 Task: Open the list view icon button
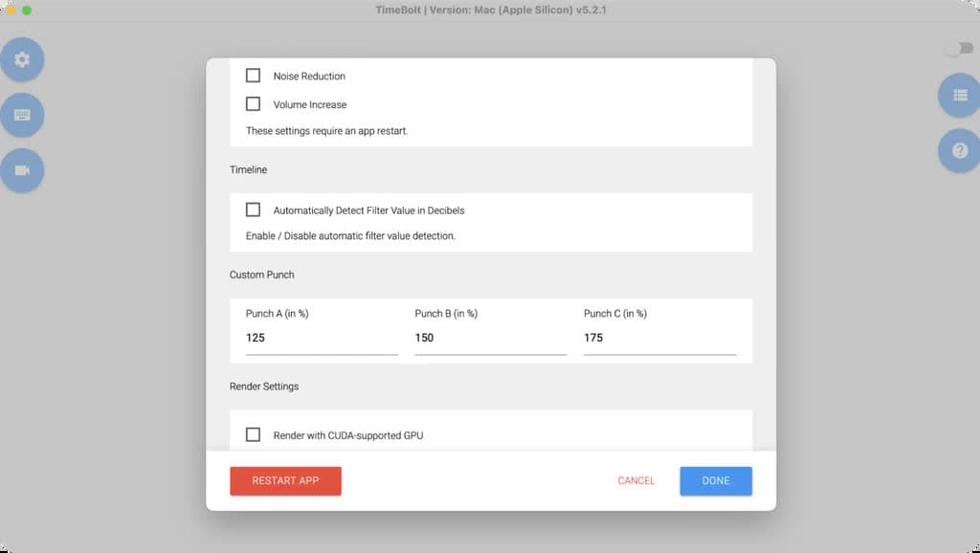(x=960, y=96)
